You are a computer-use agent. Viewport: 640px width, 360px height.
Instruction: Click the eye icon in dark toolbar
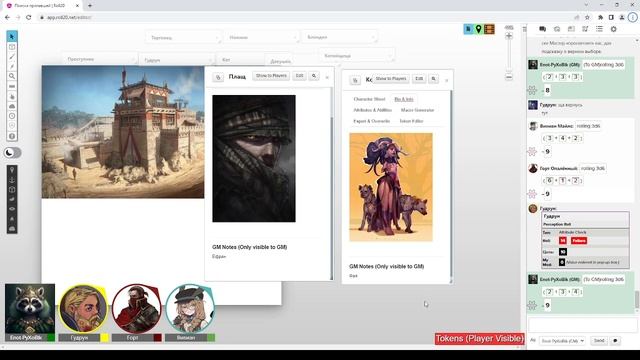pyautogui.click(x=12, y=209)
